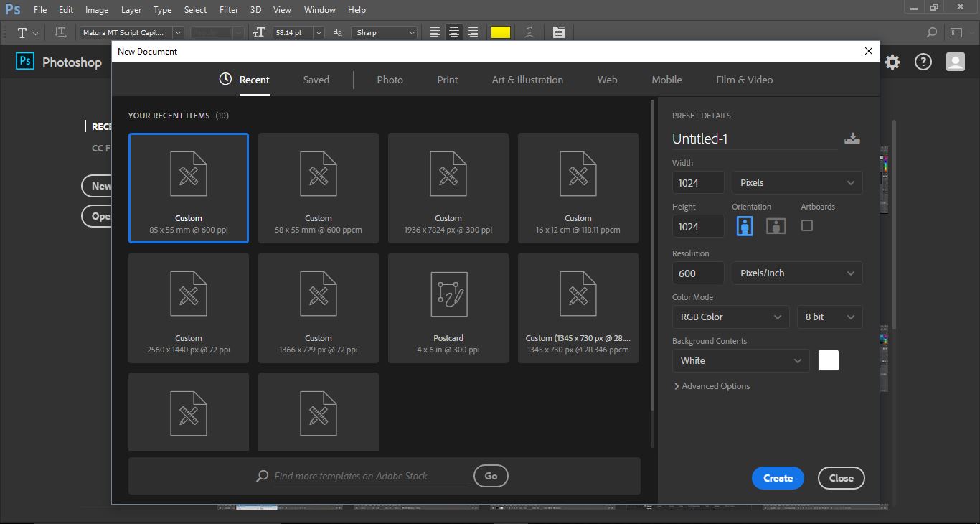Expand Advanced Options
This screenshot has width=980, height=524.
(712, 386)
